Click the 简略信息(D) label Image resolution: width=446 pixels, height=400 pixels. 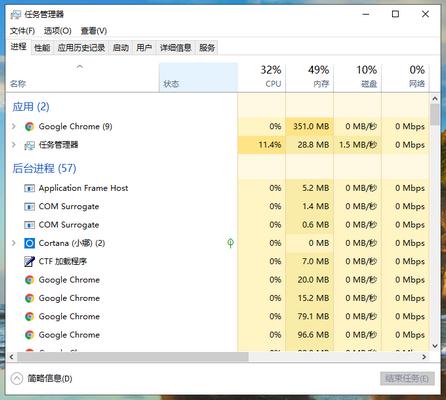pyautogui.click(x=50, y=378)
